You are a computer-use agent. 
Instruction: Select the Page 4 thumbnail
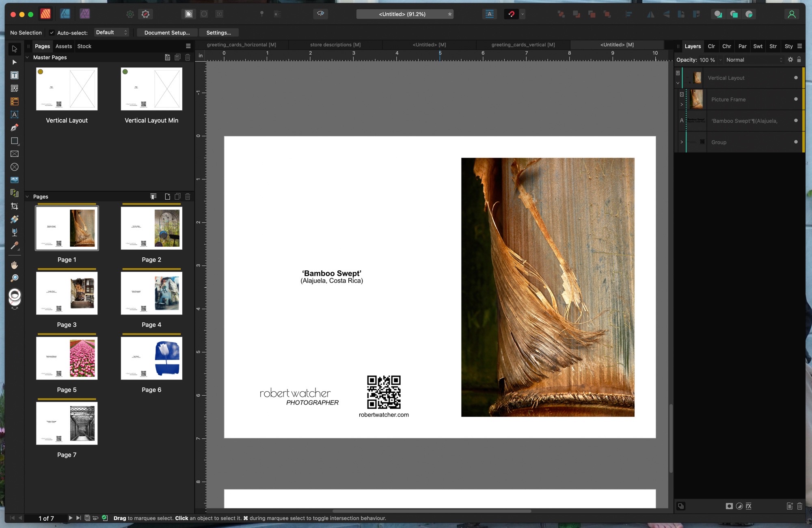[151, 293]
